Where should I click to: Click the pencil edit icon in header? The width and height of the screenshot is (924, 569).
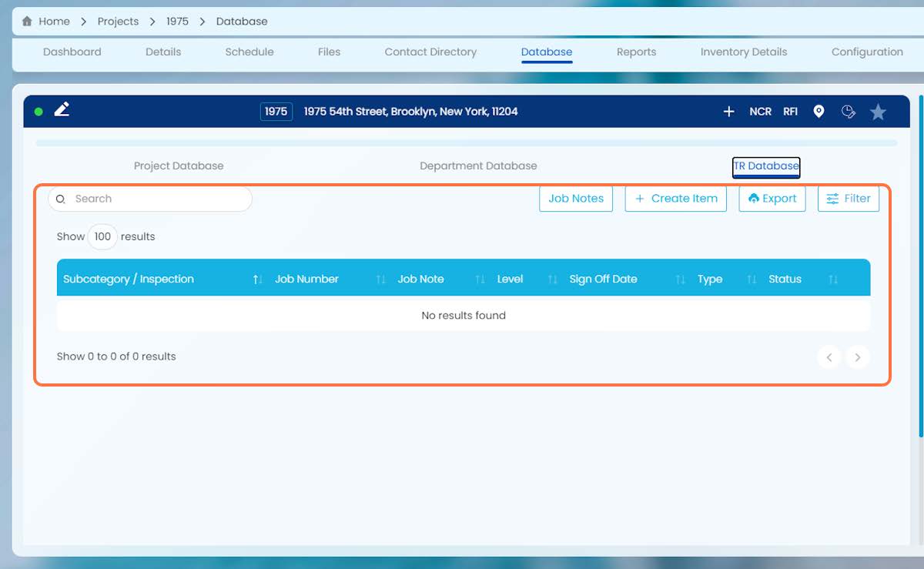[62, 110]
